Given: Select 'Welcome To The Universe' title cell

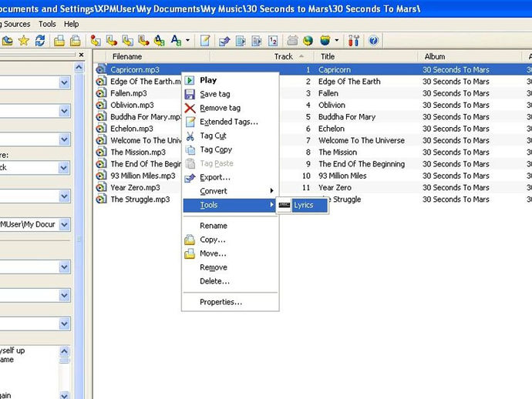Looking at the screenshot, I should tap(362, 140).
